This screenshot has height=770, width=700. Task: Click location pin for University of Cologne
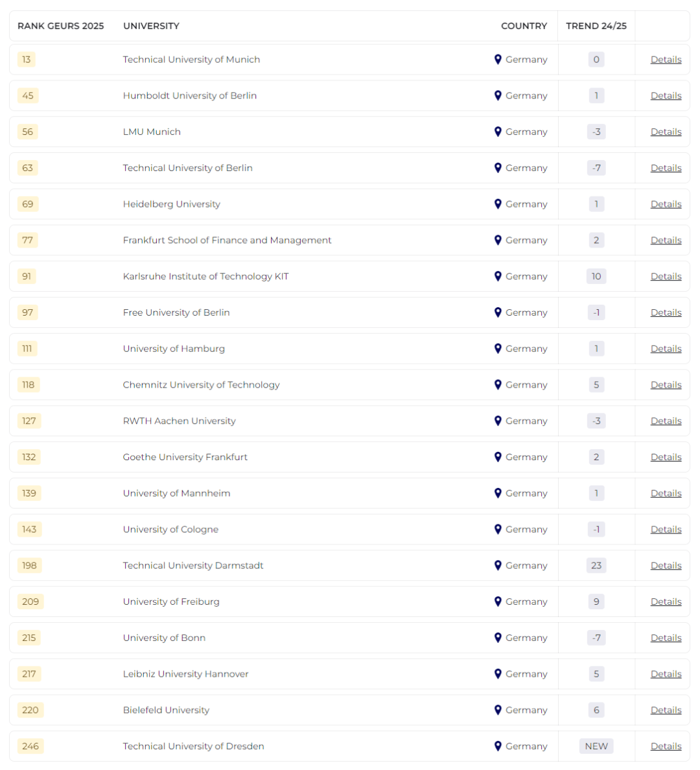[498, 529]
